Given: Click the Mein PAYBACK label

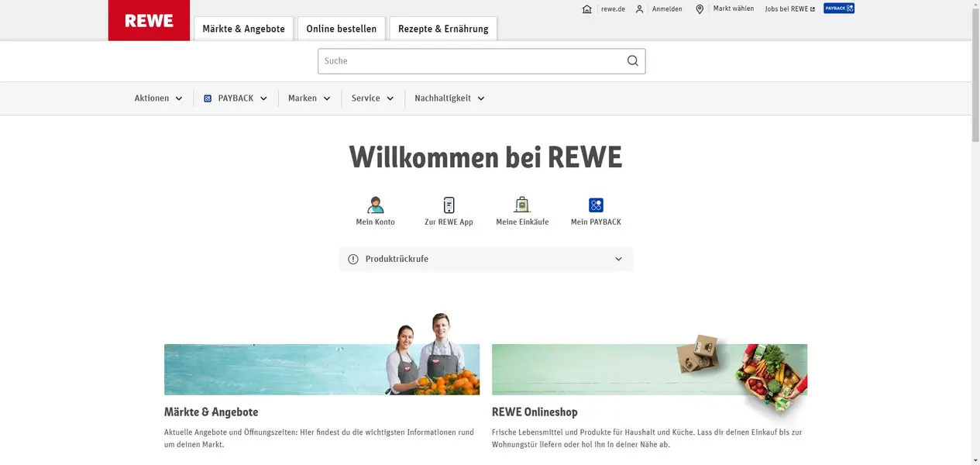Looking at the screenshot, I should [x=596, y=222].
